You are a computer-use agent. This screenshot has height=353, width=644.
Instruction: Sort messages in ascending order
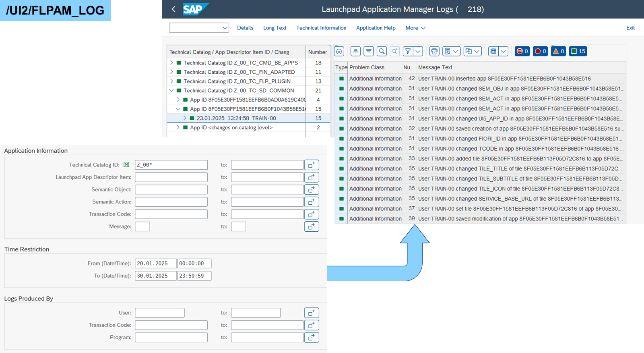355,51
